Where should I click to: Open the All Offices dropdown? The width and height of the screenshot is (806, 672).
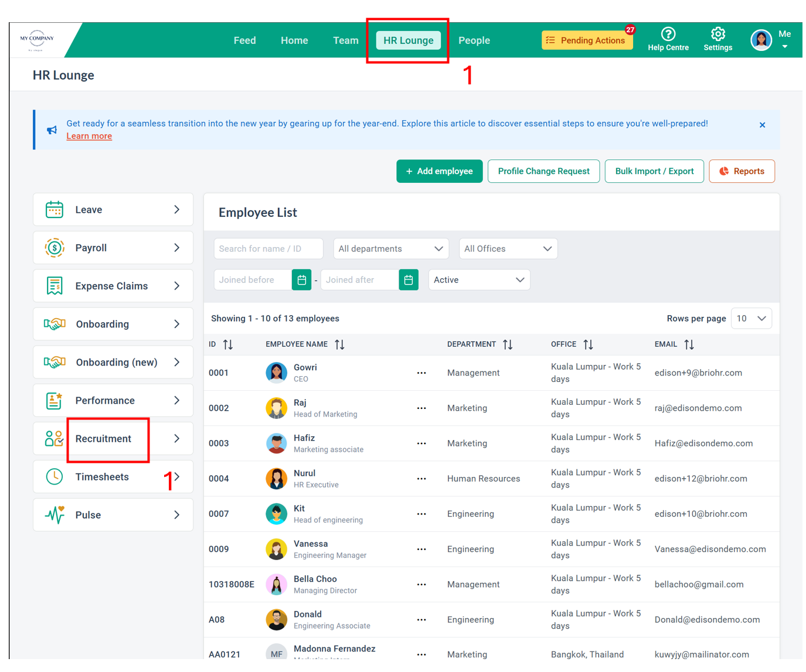508,248
